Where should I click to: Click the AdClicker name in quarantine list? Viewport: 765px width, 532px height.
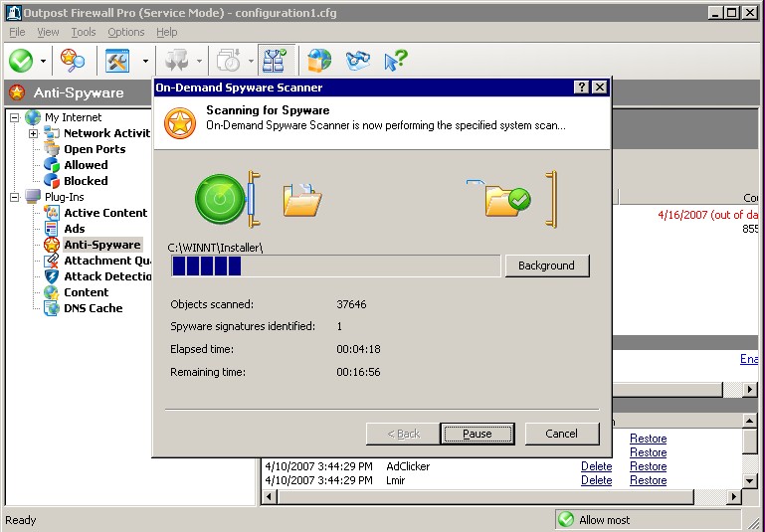[408, 466]
